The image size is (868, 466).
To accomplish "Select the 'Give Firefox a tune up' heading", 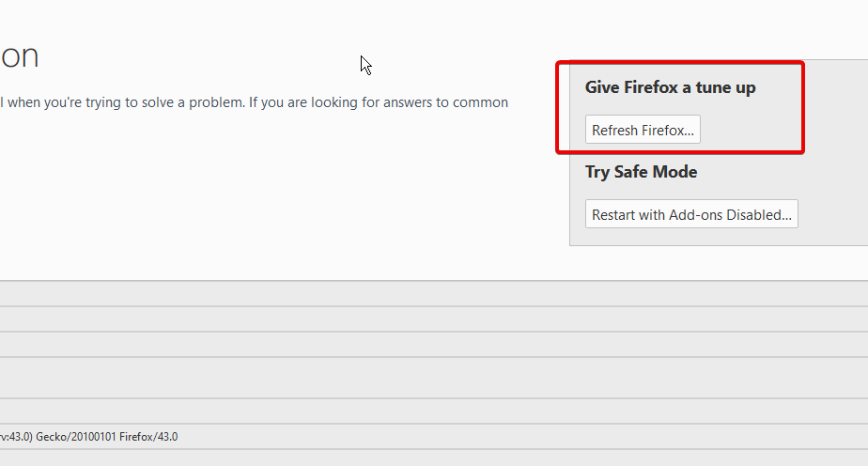I will 670,87.
